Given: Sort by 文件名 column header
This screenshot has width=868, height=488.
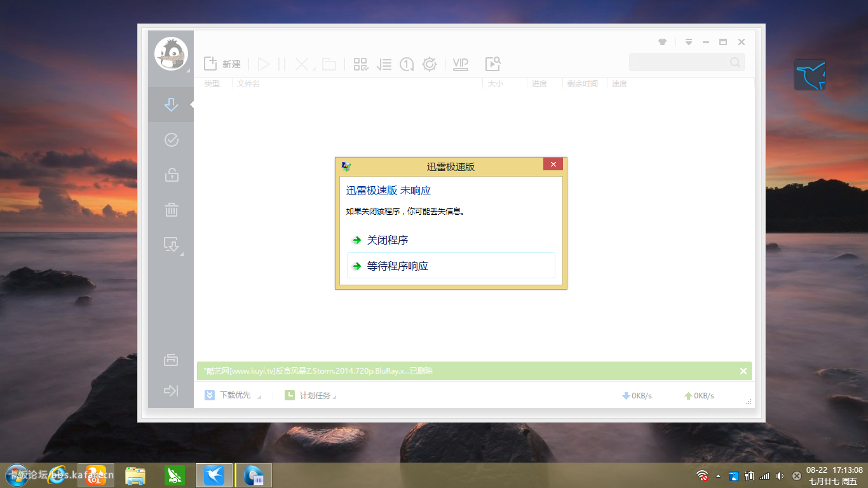Looking at the screenshot, I should coord(248,83).
